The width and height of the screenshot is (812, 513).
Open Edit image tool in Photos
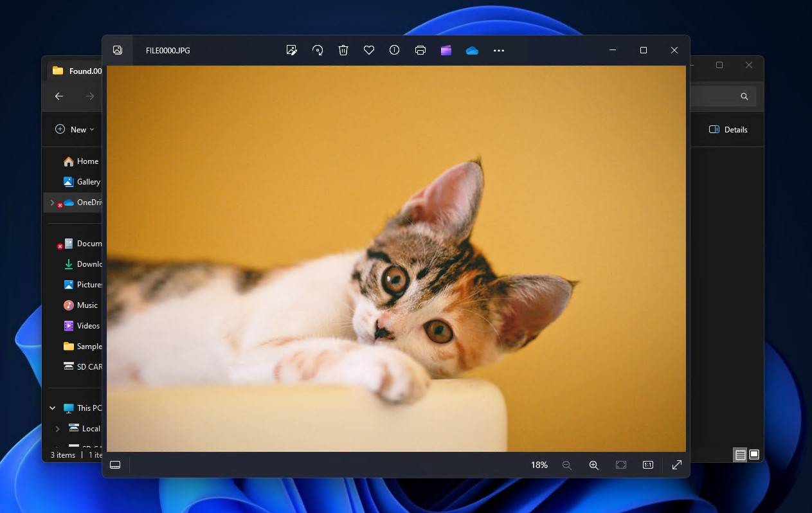[x=292, y=50]
